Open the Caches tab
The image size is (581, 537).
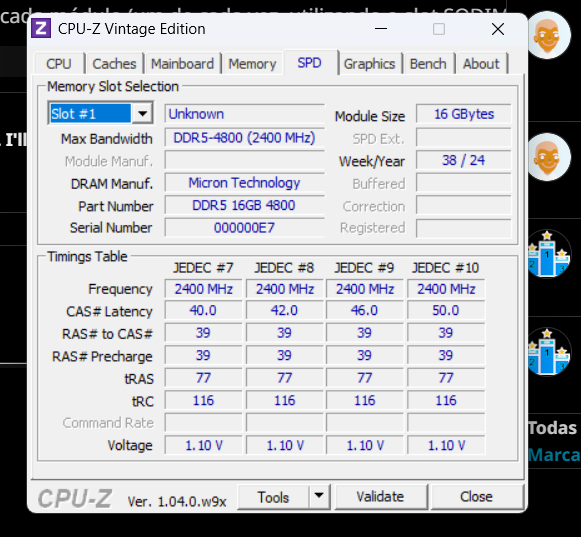coord(114,64)
